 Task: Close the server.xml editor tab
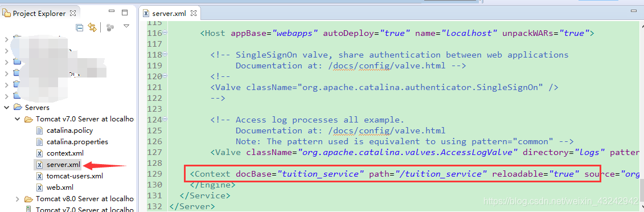194,13
